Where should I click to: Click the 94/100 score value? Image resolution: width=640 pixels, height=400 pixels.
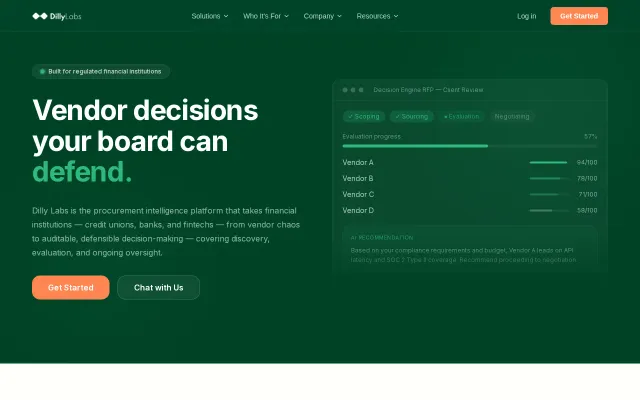click(x=587, y=162)
